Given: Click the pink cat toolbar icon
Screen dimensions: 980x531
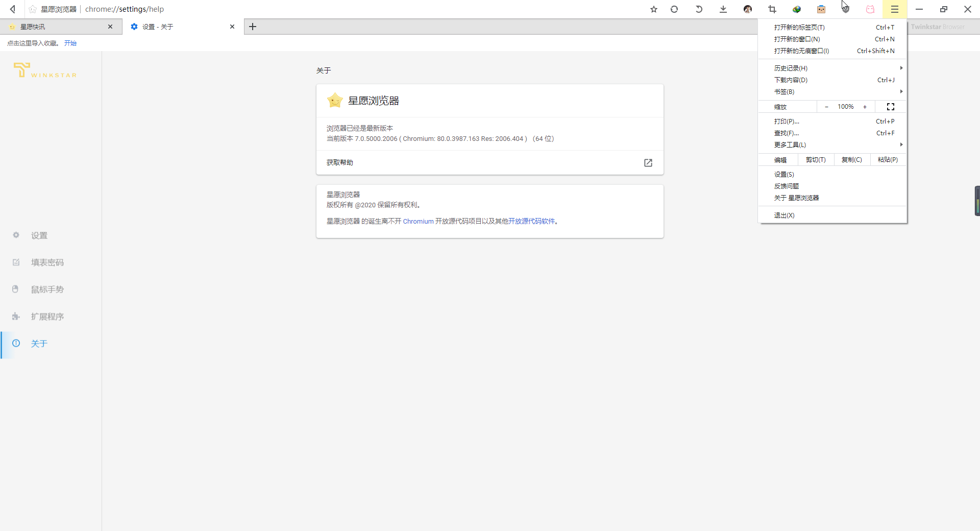Looking at the screenshot, I should pyautogui.click(x=870, y=9).
